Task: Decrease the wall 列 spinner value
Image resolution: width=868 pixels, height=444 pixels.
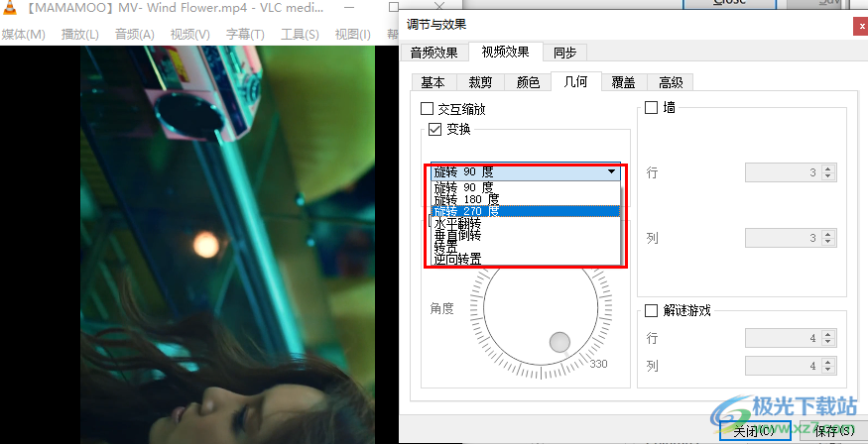Action: tap(827, 242)
